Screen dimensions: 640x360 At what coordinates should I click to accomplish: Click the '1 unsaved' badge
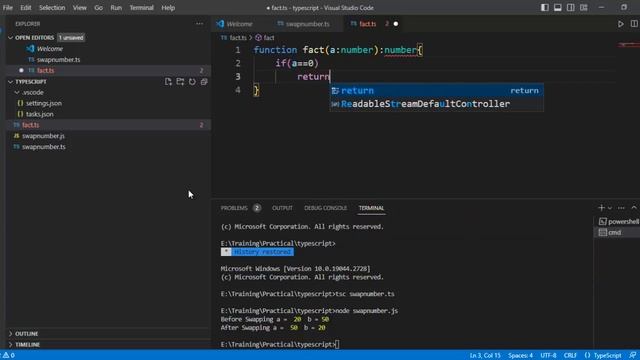pos(71,38)
